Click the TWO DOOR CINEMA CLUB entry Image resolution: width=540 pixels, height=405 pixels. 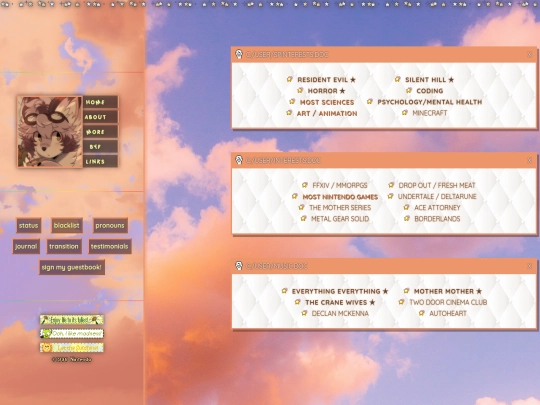(x=448, y=302)
